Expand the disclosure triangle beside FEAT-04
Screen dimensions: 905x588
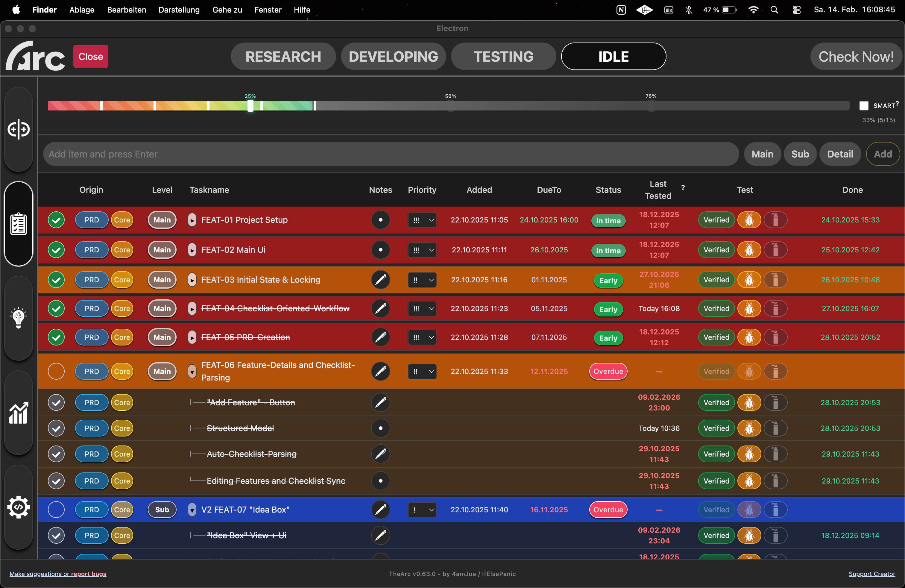[192, 308]
